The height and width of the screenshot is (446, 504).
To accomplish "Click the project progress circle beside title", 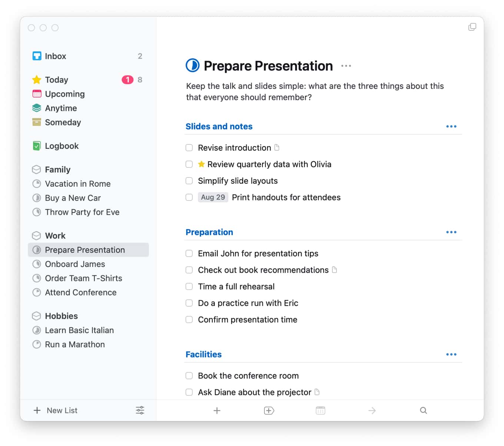I will pyautogui.click(x=193, y=66).
